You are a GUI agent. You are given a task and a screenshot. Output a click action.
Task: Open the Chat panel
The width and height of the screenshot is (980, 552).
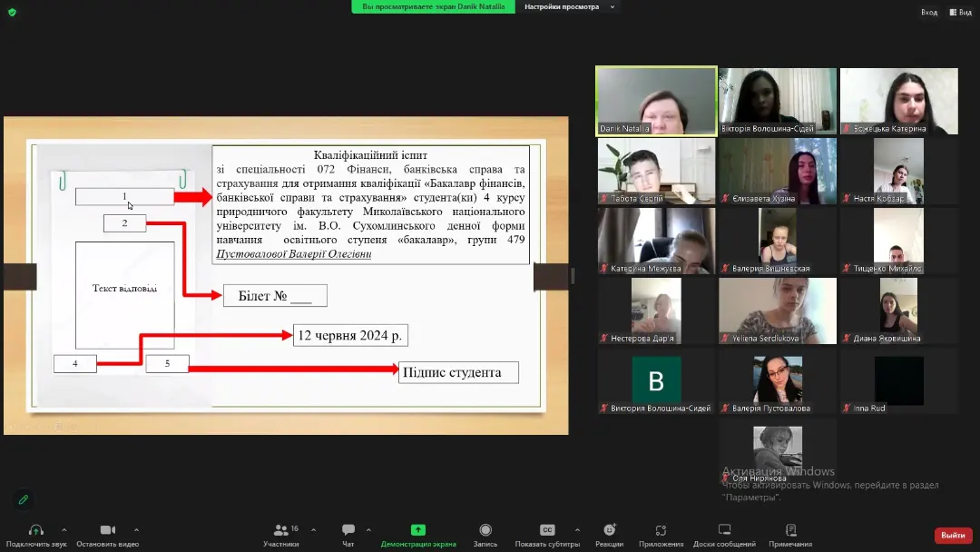[x=348, y=531]
